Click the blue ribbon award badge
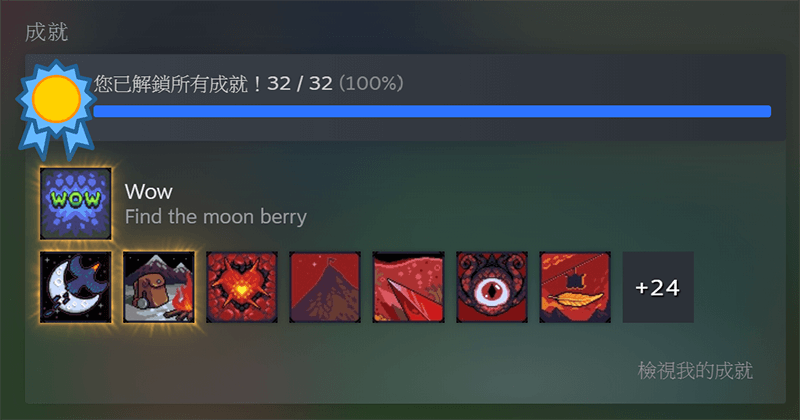The height and width of the screenshot is (420, 800). [56, 108]
